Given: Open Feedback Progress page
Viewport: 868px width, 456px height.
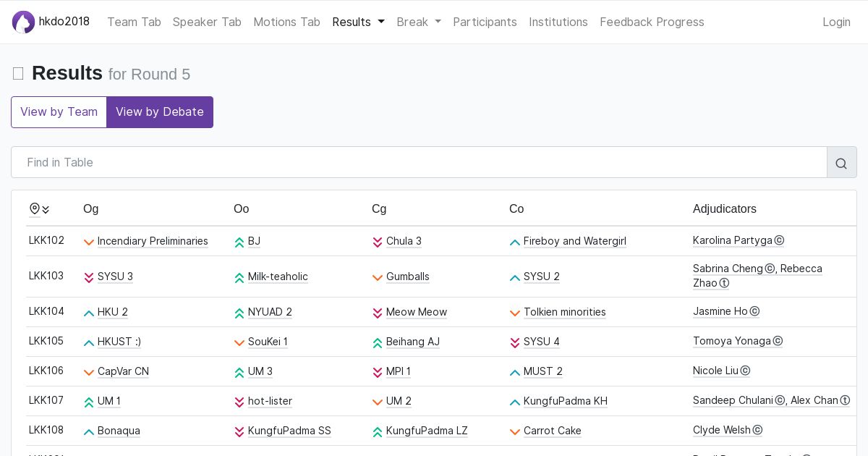Looking at the screenshot, I should [x=652, y=22].
